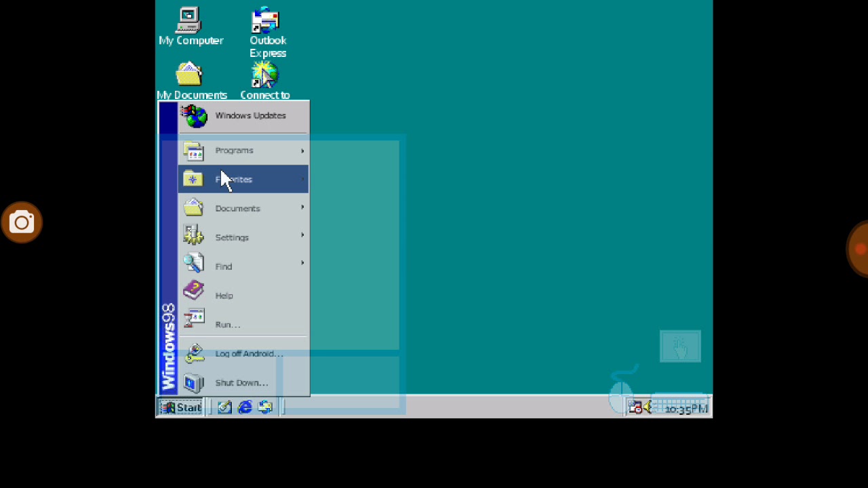Click the Start button
The image size is (868, 488).
pos(180,407)
